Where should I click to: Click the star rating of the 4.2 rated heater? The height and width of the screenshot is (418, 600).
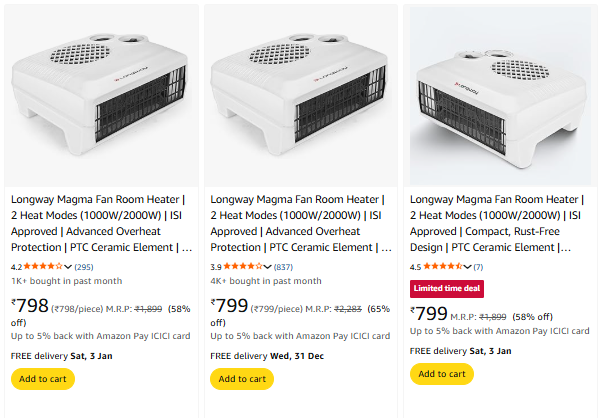(x=43, y=267)
